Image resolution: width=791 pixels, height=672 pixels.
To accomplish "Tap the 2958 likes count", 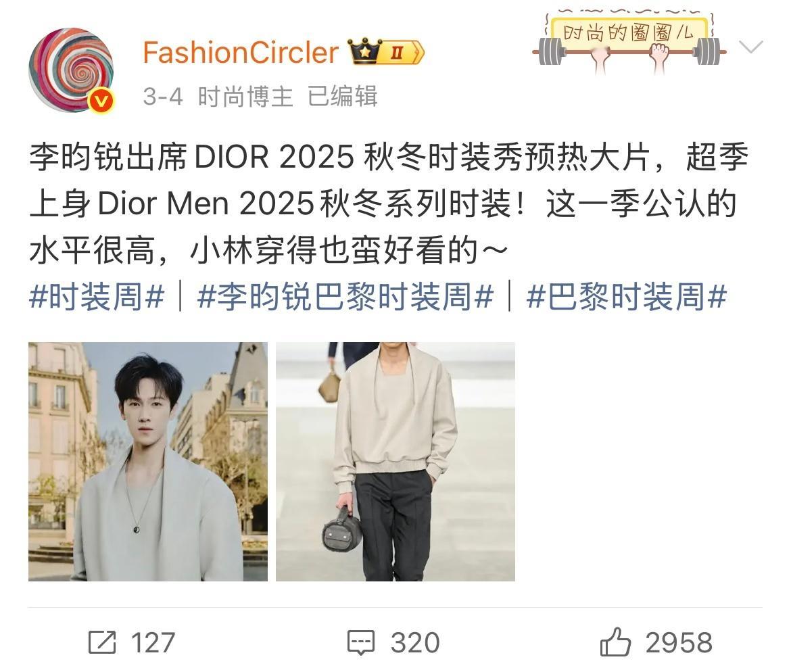I will pyautogui.click(x=679, y=643).
